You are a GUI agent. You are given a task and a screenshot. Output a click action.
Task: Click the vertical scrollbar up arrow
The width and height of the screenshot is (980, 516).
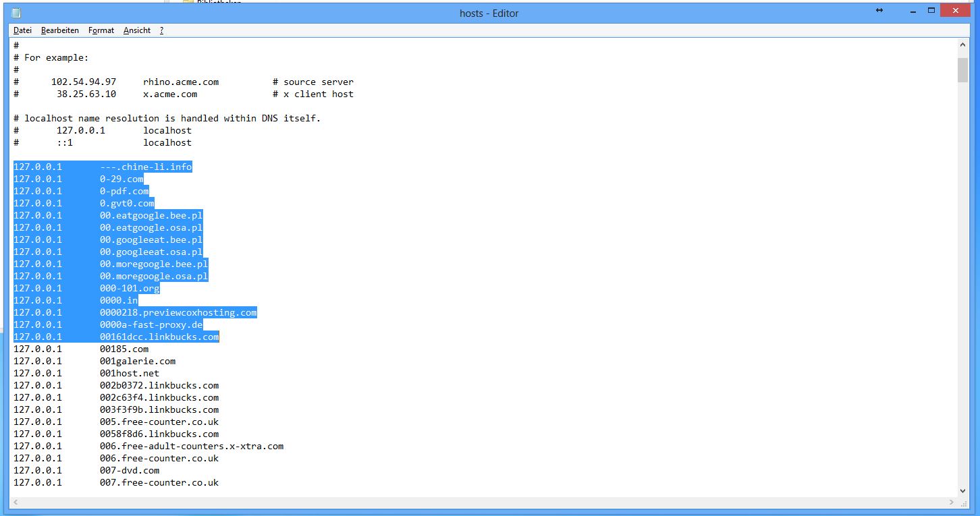click(x=962, y=45)
